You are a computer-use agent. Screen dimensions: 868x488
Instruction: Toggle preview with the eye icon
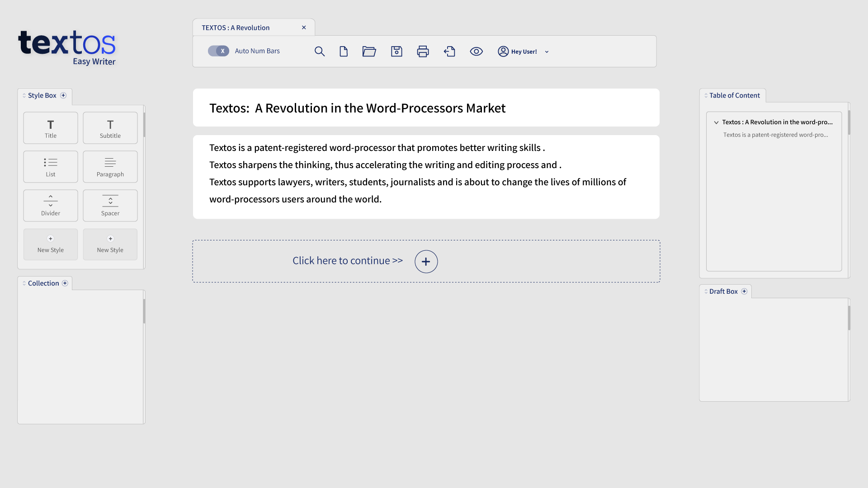tap(476, 52)
